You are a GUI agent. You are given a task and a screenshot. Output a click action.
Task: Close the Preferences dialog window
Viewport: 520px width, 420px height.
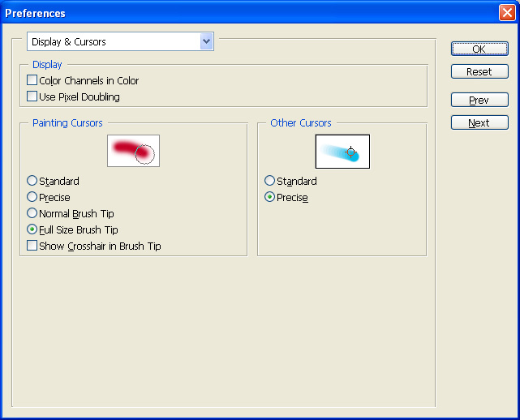[507, 13]
